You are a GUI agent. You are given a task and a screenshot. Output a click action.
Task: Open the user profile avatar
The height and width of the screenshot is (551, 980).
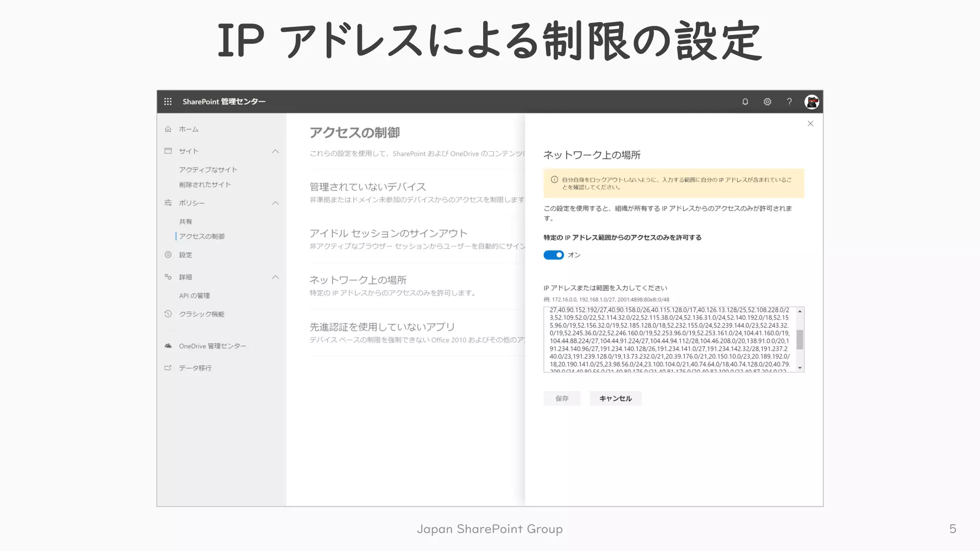tap(812, 101)
